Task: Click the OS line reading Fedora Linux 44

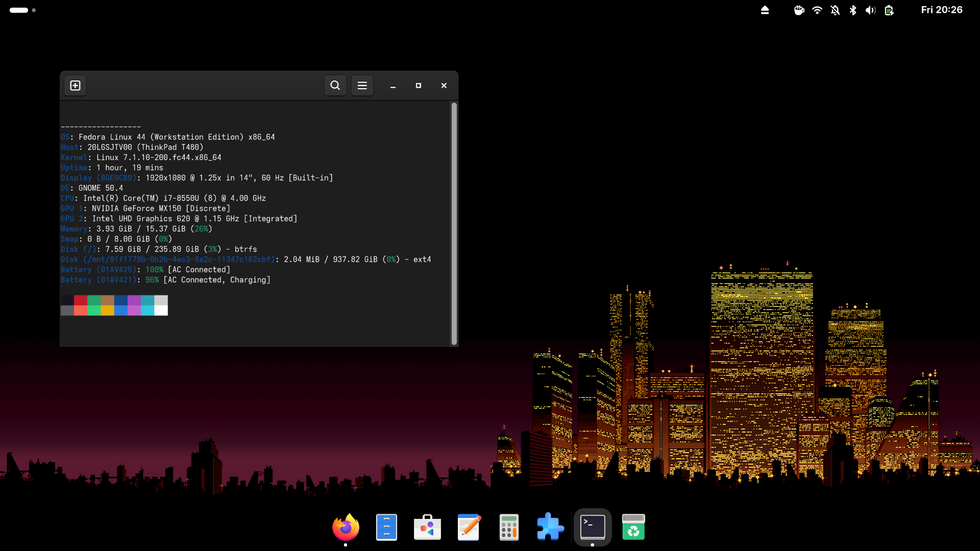Action: tap(168, 137)
